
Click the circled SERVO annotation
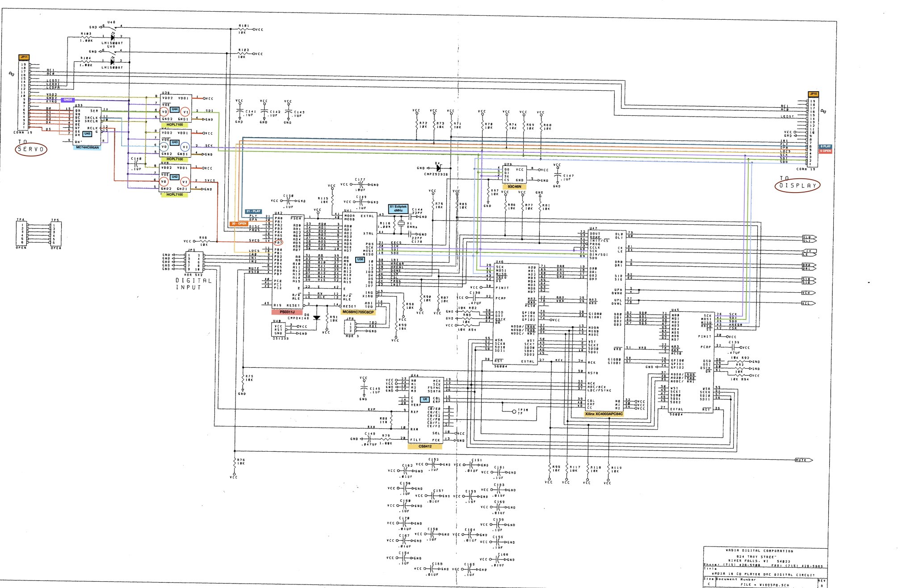tap(31, 149)
